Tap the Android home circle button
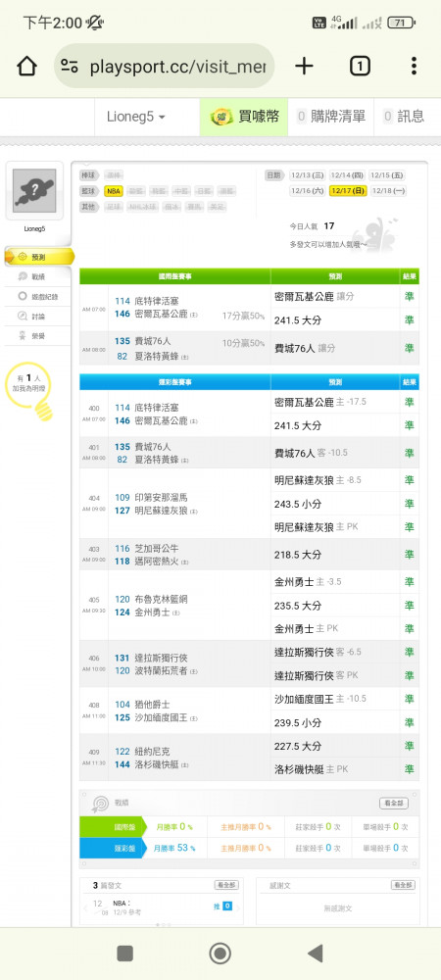441x980 pixels. tap(220, 954)
